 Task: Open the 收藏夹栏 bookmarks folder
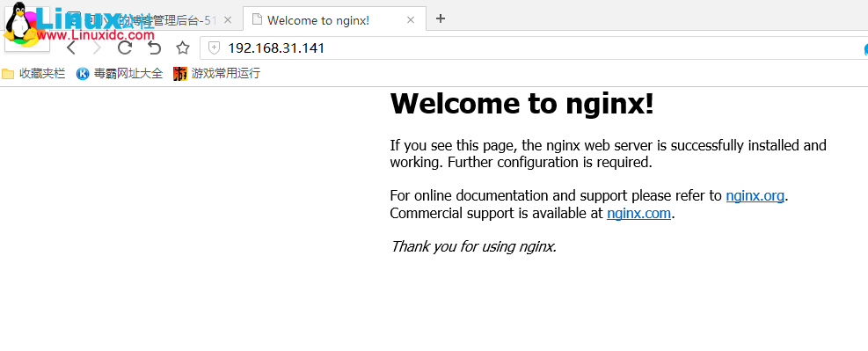click(x=33, y=73)
